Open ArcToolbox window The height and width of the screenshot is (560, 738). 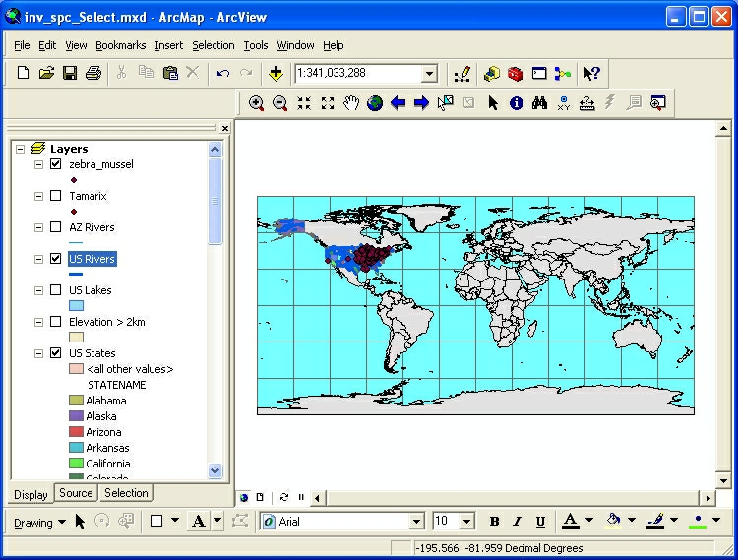click(516, 74)
